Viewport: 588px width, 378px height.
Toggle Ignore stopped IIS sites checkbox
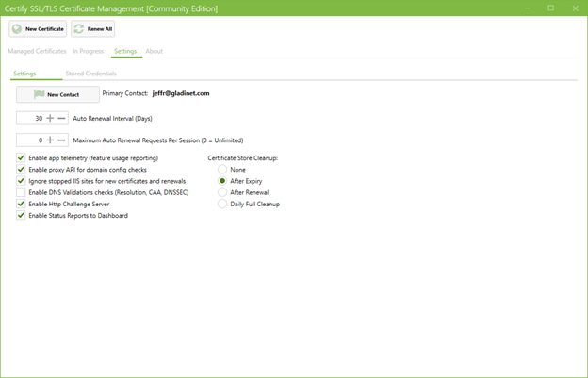point(21,181)
